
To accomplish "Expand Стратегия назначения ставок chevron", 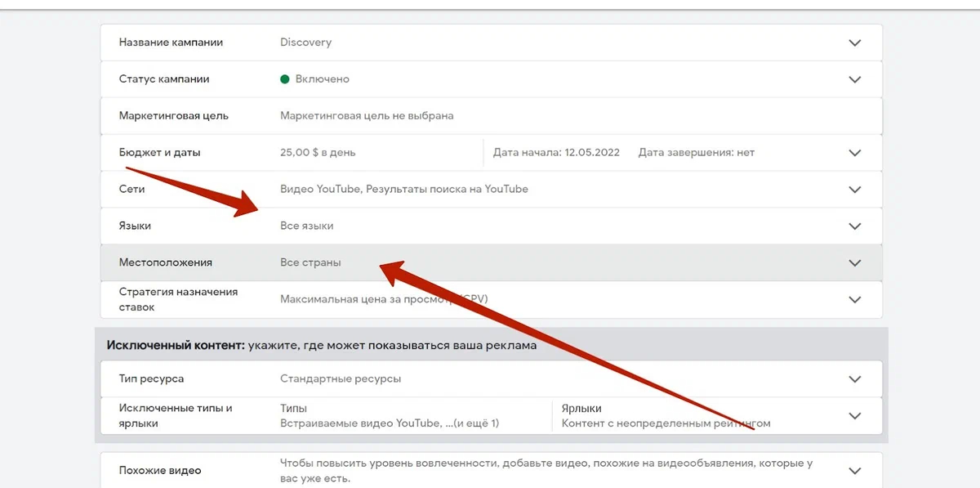I will (x=854, y=300).
